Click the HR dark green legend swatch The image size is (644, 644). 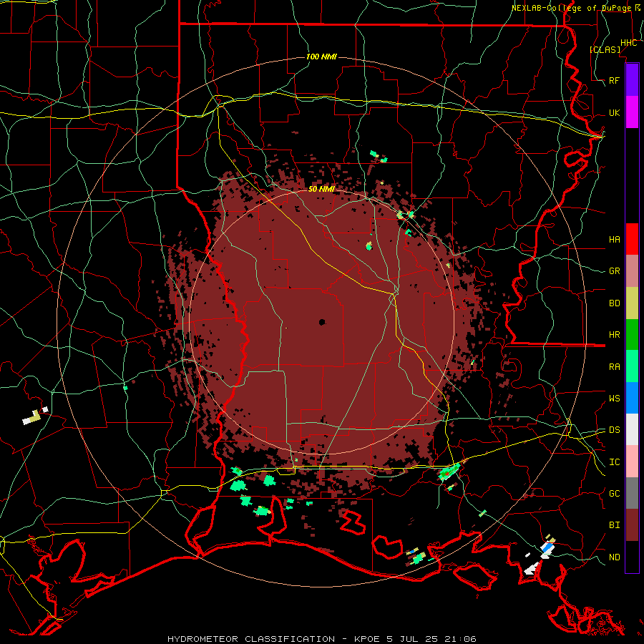pyautogui.click(x=632, y=335)
